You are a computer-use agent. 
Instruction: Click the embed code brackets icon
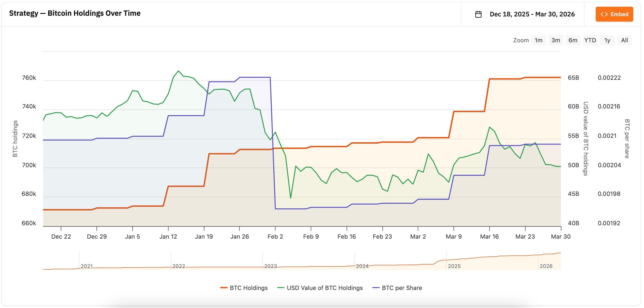[x=604, y=14]
